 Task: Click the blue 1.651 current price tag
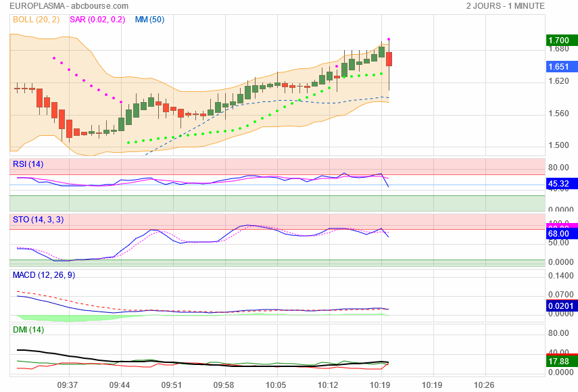click(562, 67)
